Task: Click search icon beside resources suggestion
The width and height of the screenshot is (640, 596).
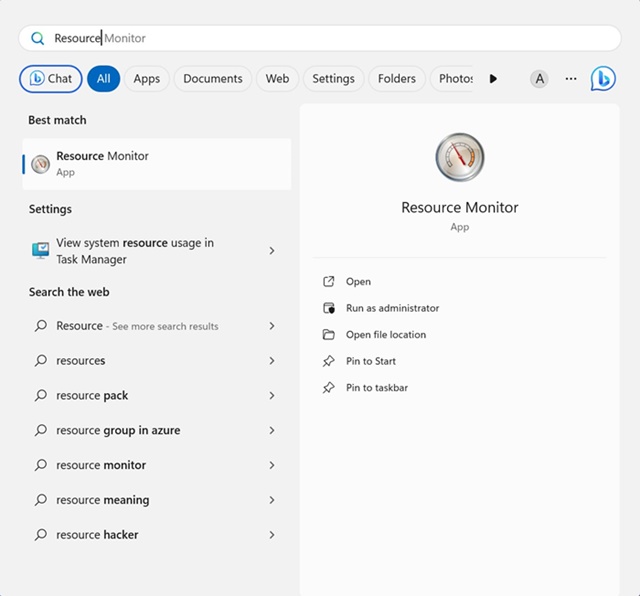Action: tap(40, 361)
